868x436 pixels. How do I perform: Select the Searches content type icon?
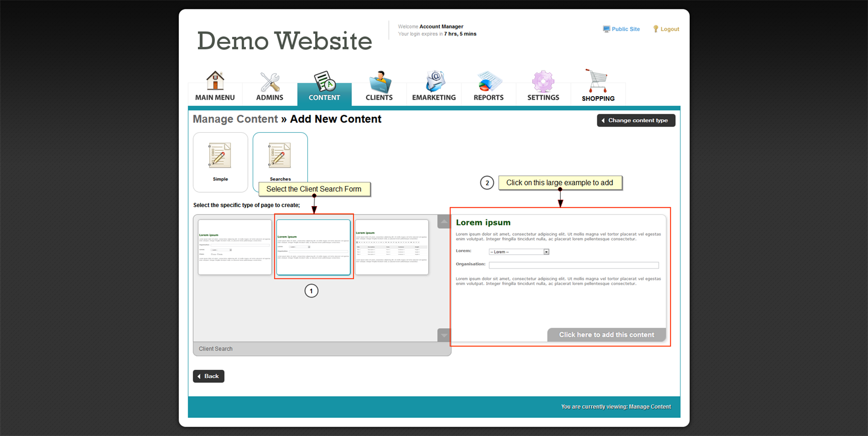280,157
